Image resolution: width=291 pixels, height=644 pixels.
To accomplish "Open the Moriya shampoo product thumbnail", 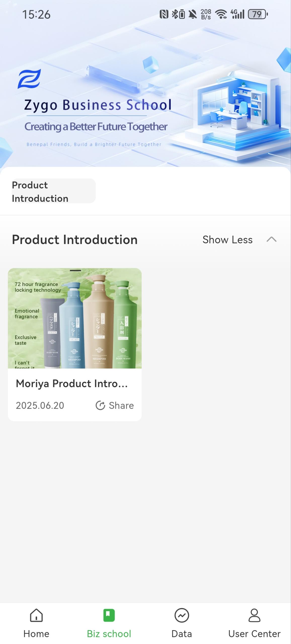I will click(75, 318).
